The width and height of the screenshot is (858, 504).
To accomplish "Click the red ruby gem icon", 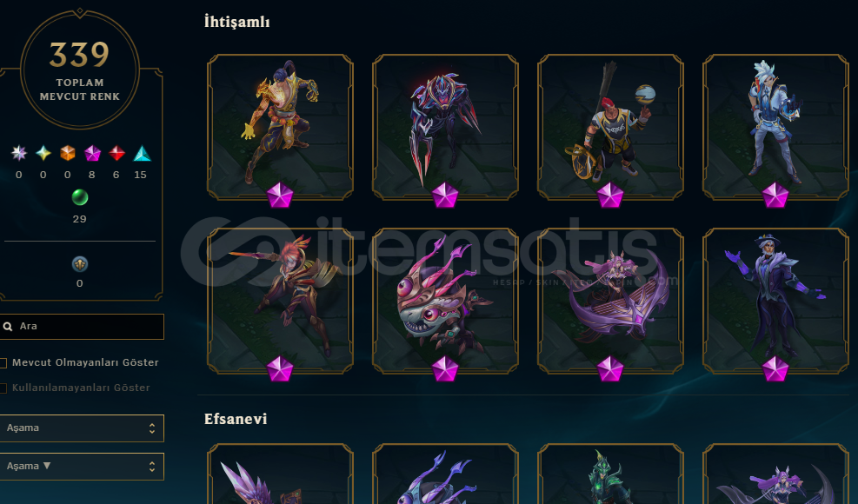I will tap(116, 153).
